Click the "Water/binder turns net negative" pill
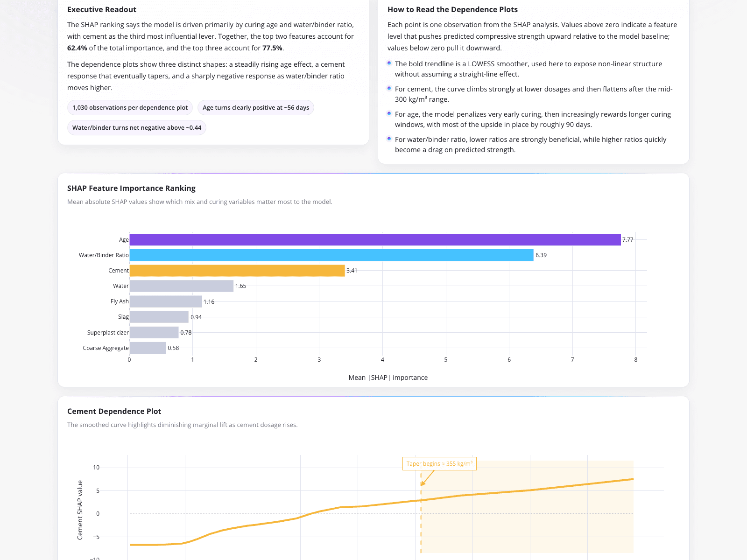The image size is (747, 560). click(x=137, y=128)
